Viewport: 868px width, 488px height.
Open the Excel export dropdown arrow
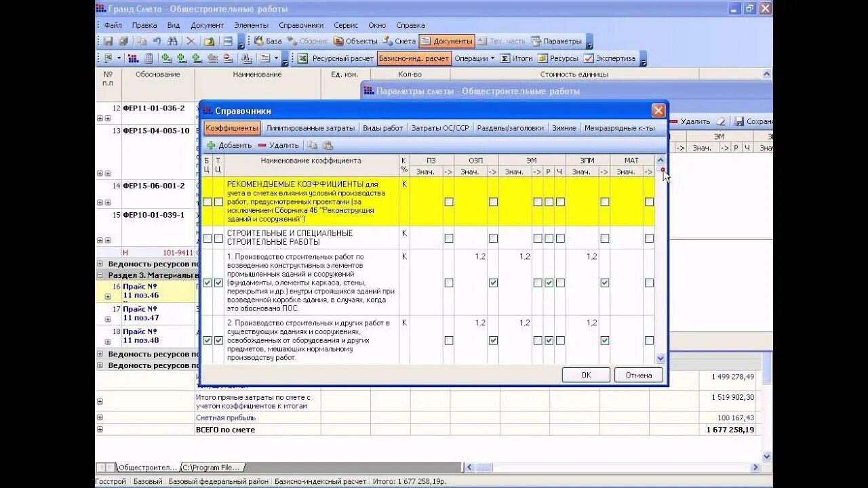pos(119,58)
